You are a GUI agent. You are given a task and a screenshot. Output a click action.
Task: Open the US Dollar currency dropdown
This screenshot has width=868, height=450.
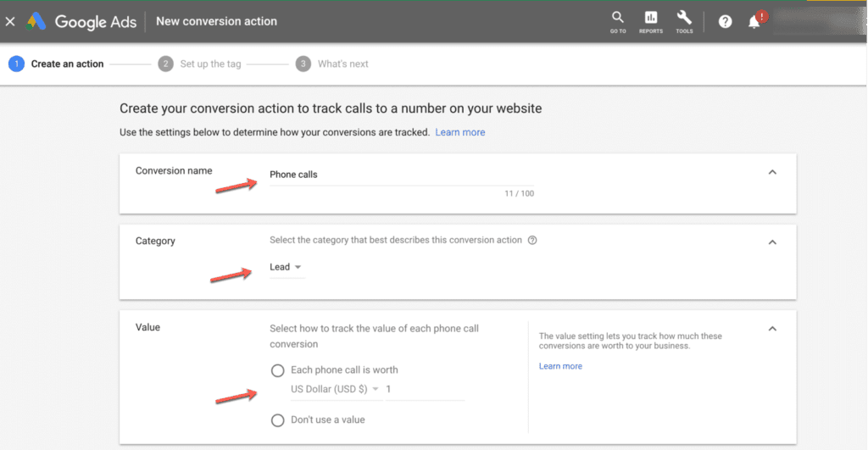pyautogui.click(x=334, y=389)
